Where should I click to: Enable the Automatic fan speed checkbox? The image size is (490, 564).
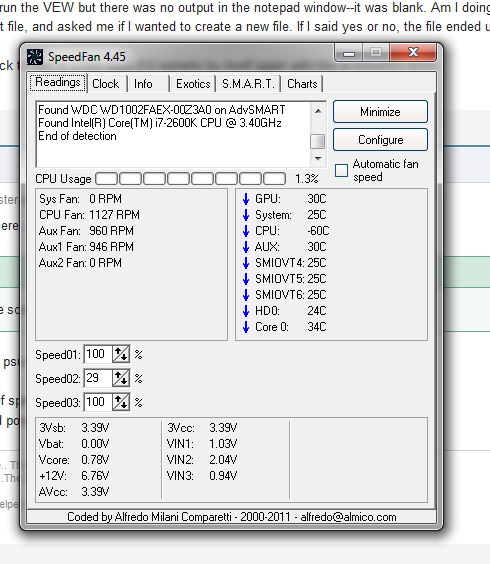pos(341,170)
